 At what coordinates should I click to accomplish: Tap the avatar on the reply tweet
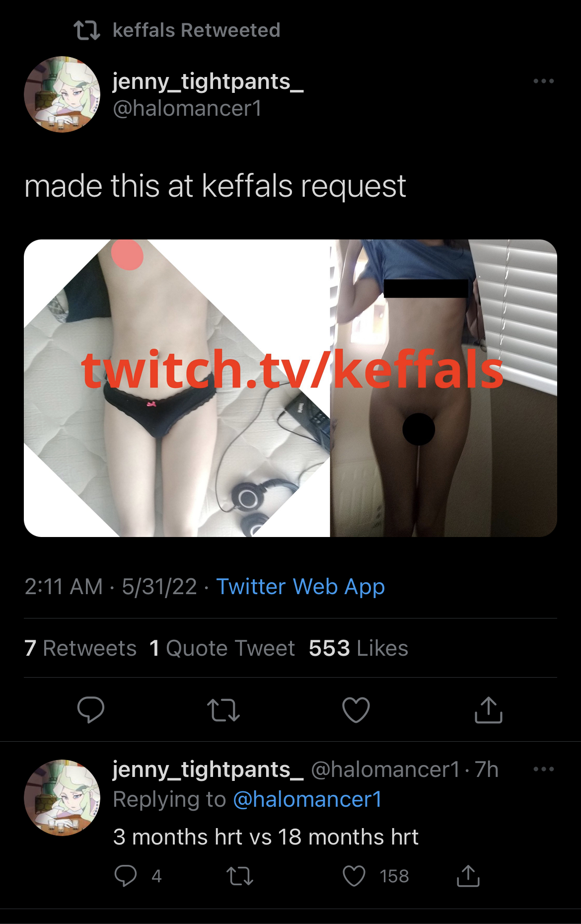(62, 797)
